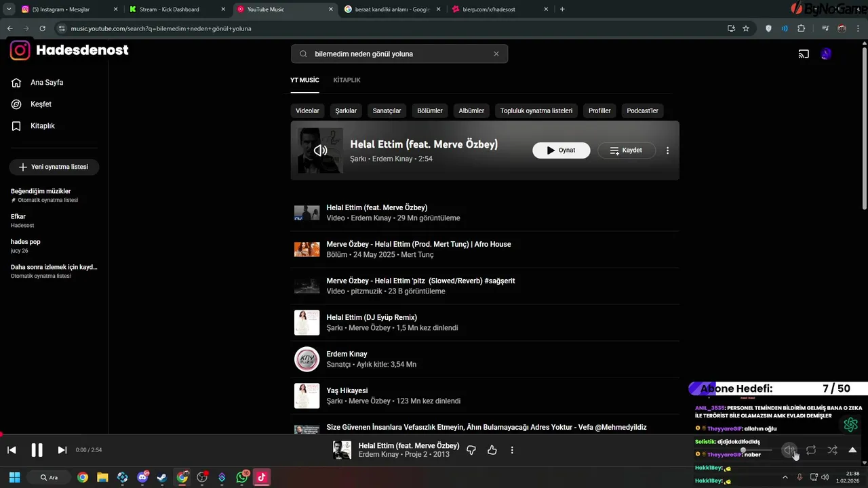The height and width of the screenshot is (488, 868).
Task: Open the Erdem Kınay artist result
Action: point(484,359)
